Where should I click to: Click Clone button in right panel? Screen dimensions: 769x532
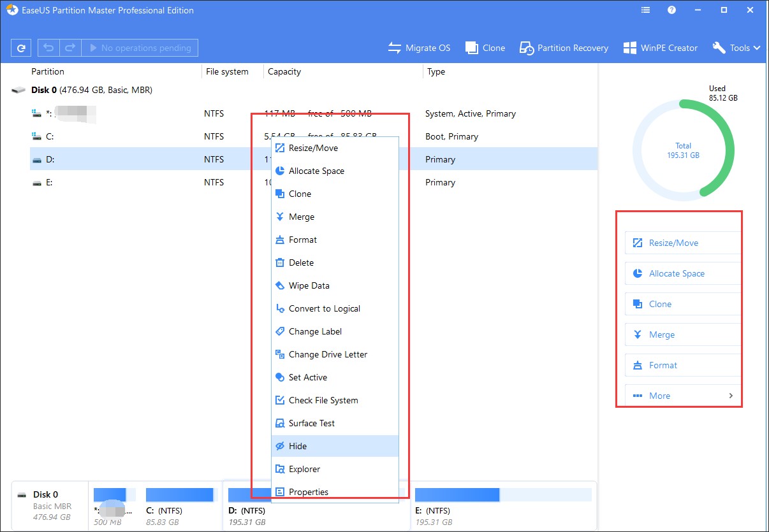click(x=682, y=304)
